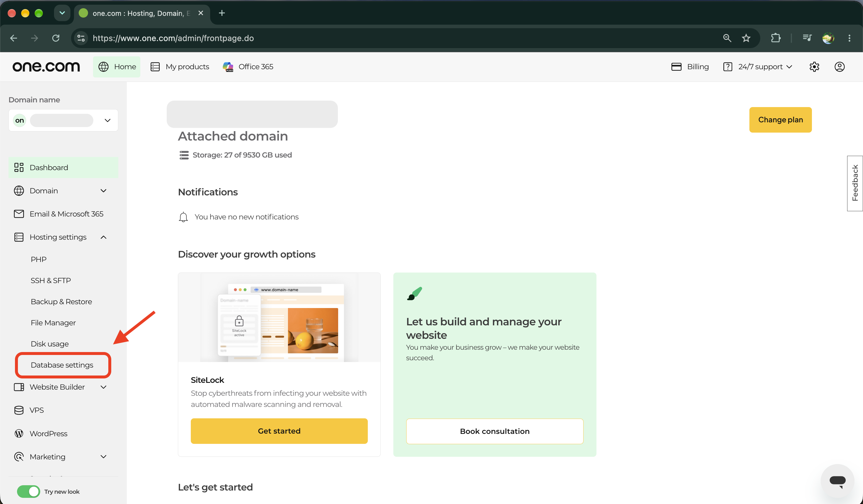Click Get started for SiteLock
This screenshot has height=504, width=863.
[279, 431]
